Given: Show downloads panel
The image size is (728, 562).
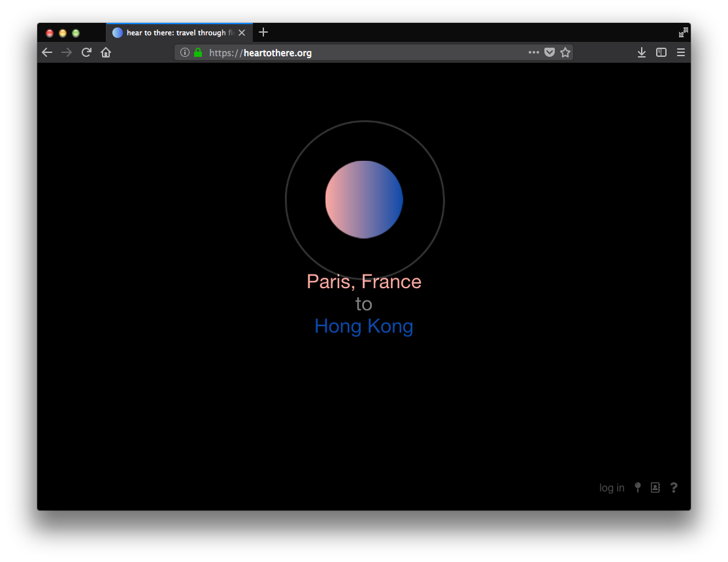Looking at the screenshot, I should point(642,52).
